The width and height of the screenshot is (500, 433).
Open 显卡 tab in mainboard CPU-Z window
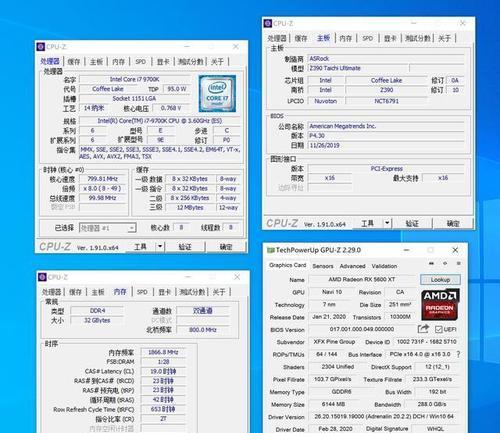[x=390, y=38]
